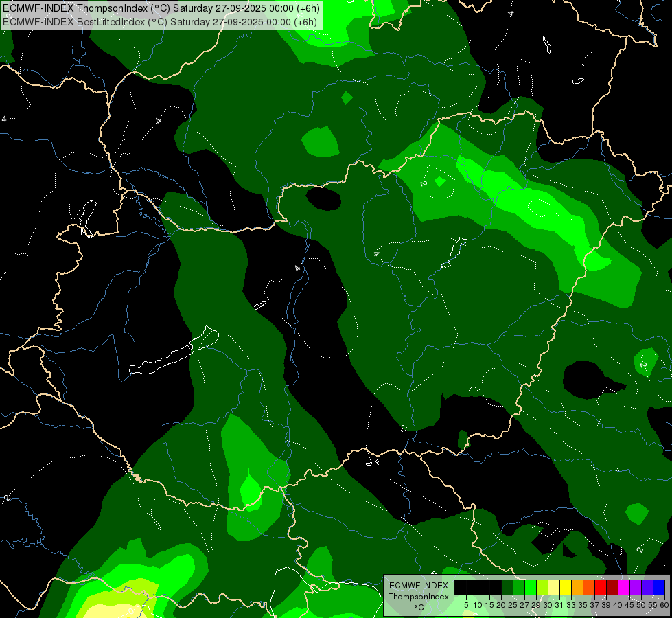Click the bright red 37-39 legend swatch
This screenshot has width=672, height=618.
click(601, 587)
